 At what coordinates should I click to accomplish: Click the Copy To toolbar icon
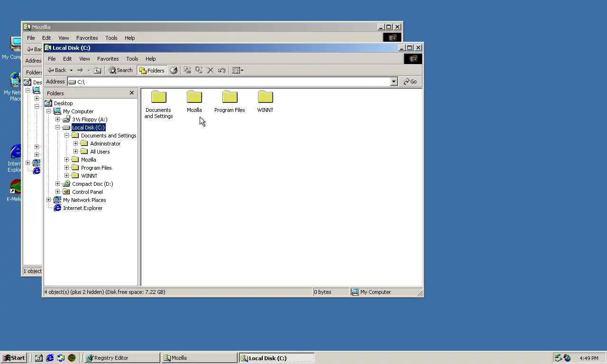[199, 70]
